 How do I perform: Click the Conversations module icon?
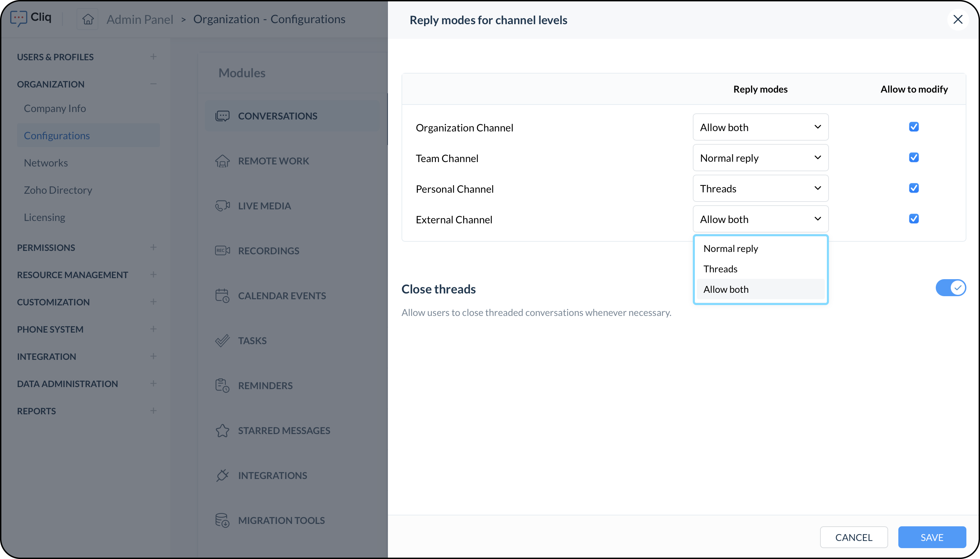coord(223,116)
